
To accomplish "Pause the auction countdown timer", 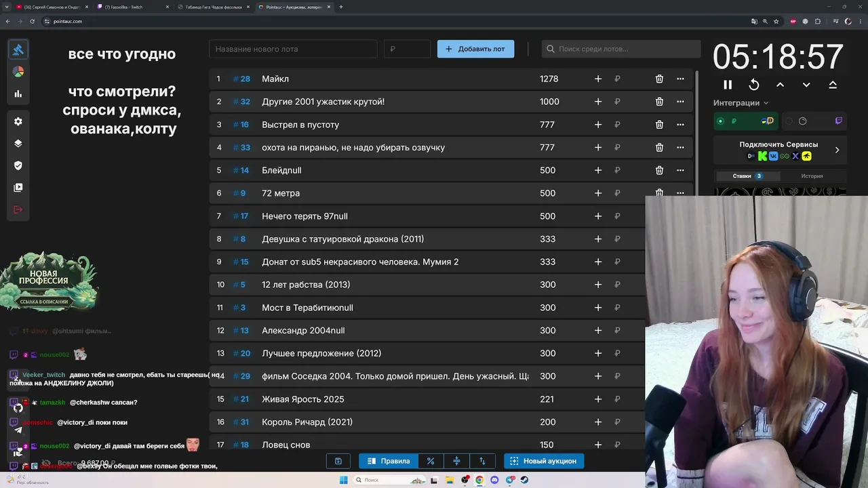I will pos(728,85).
